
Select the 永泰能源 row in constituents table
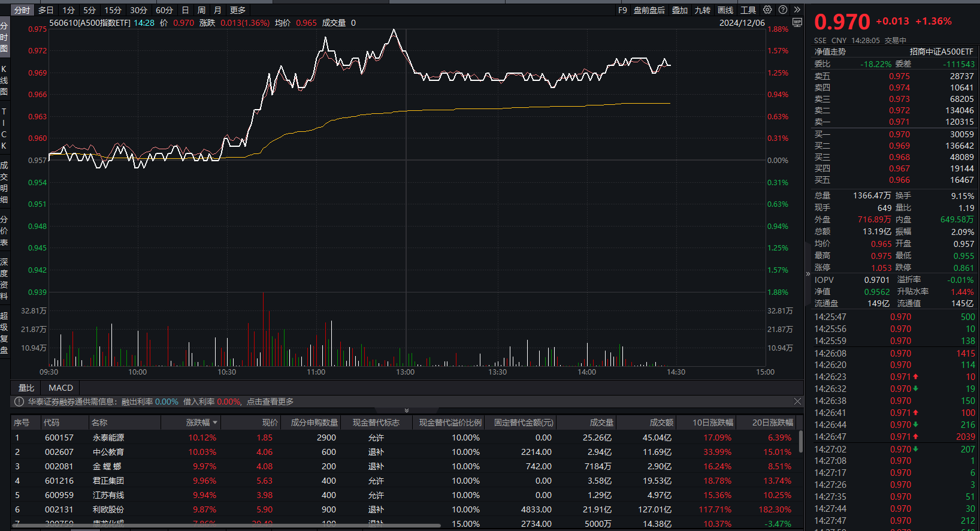pos(404,438)
